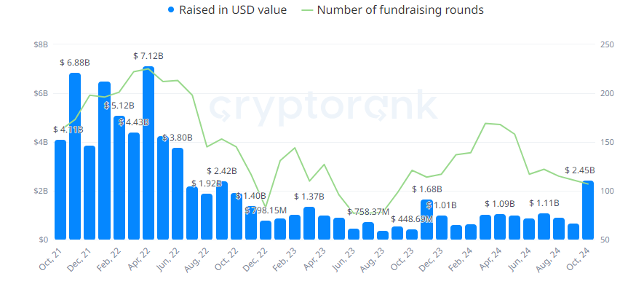
Task: Click the $4.11B bar for Oct, 21
Action: 60,190
